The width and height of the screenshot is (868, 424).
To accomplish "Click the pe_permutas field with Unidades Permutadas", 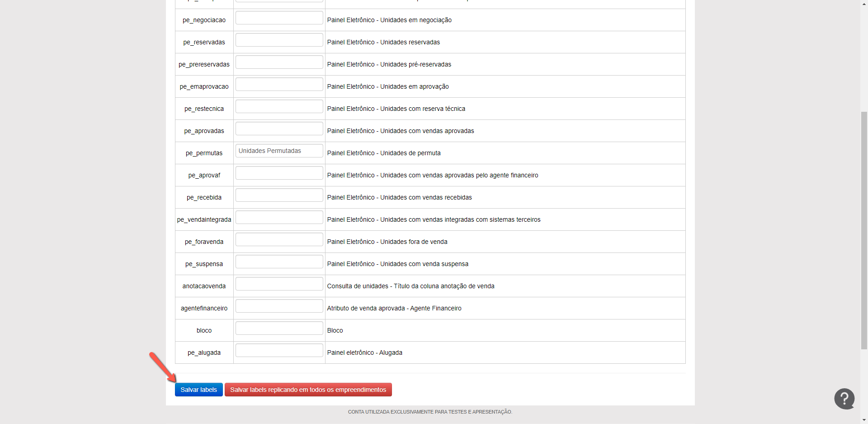I will pyautogui.click(x=279, y=151).
